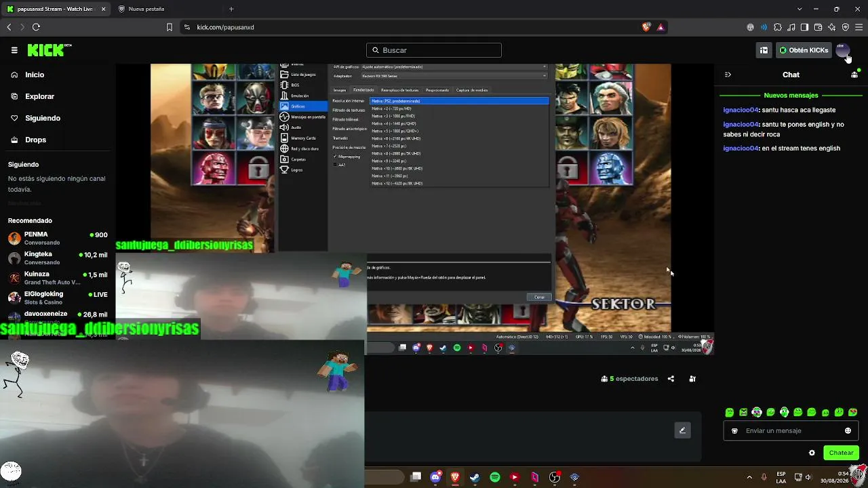Open the tab search dropdown chevron
This screenshot has width=868, height=488.
click(800, 9)
